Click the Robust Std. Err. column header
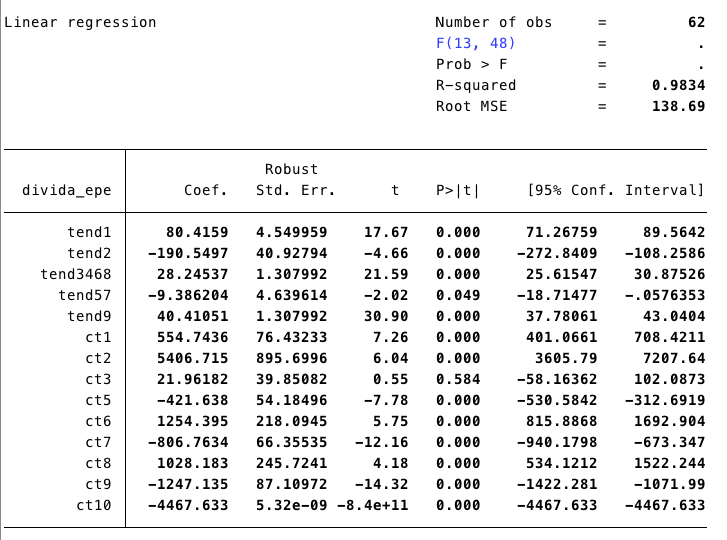This screenshot has width=727, height=540. click(295, 180)
